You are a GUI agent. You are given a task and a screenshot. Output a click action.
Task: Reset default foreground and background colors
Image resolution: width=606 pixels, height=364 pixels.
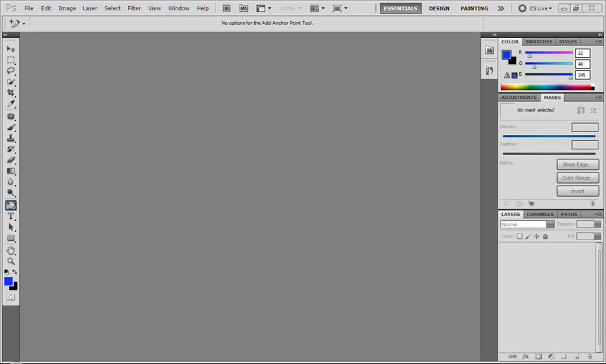tap(7, 272)
